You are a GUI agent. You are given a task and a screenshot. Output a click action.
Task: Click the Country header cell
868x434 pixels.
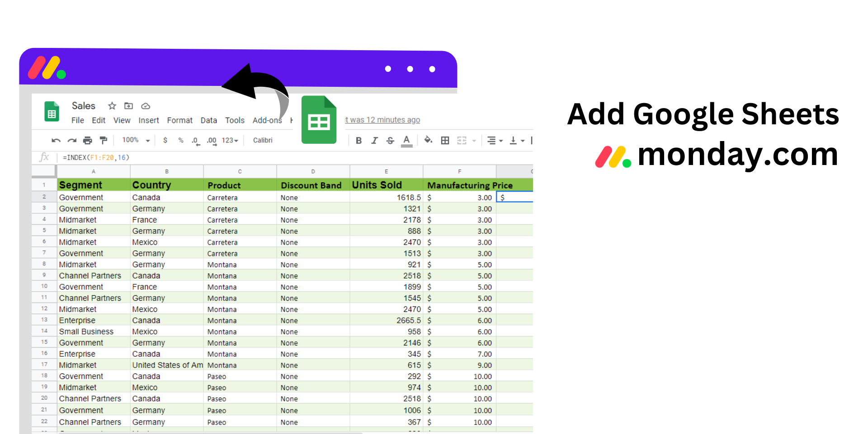click(x=167, y=185)
